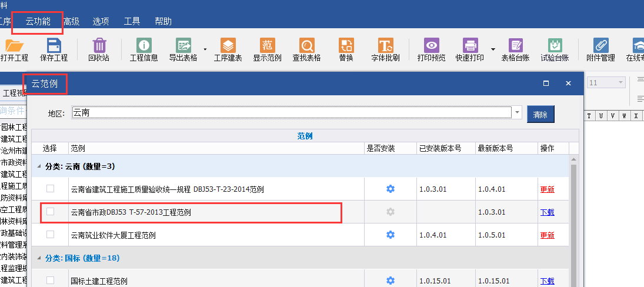Image resolution: width=644 pixels, height=287 pixels.
Task: Click the 是否安装 column header
Action: click(x=390, y=148)
